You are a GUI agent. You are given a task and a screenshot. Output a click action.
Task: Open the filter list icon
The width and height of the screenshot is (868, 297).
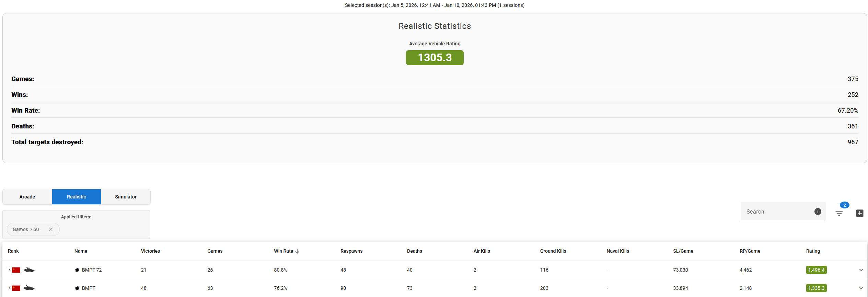[839, 213]
